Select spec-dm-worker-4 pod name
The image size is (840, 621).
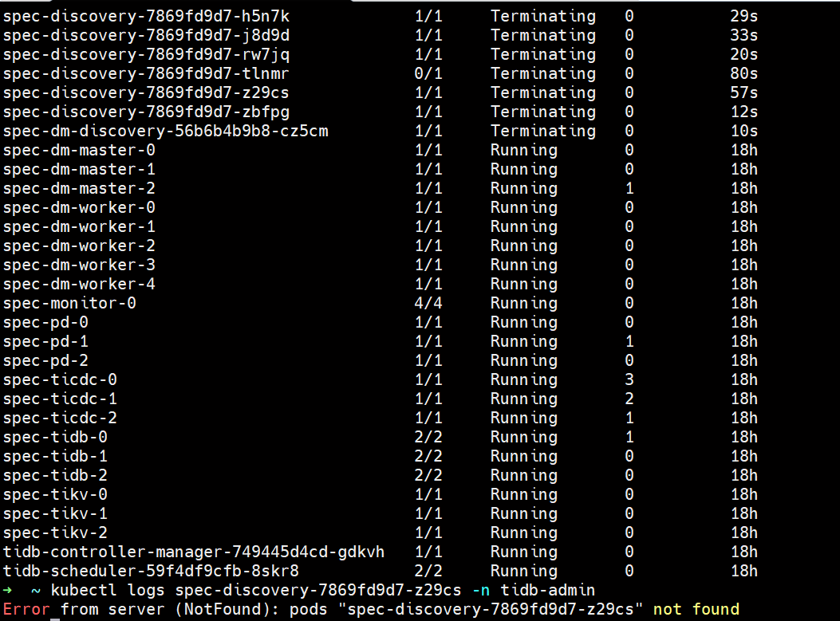[79, 285]
